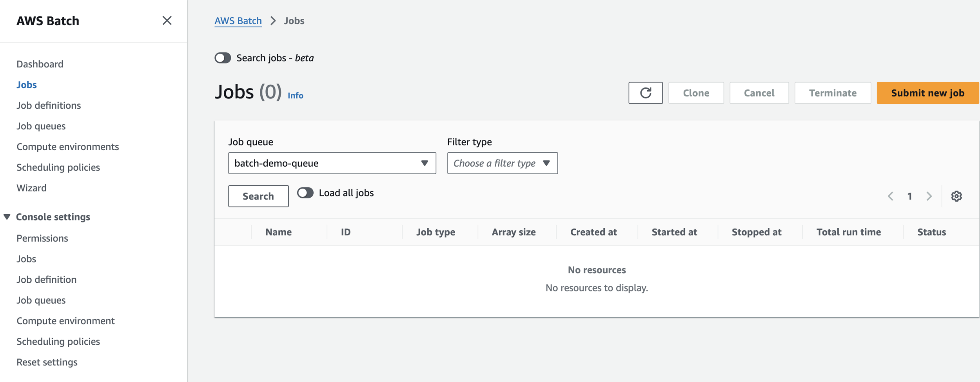Open Job definitions in the sidebar
980x382 pixels.
click(x=49, y=106)
